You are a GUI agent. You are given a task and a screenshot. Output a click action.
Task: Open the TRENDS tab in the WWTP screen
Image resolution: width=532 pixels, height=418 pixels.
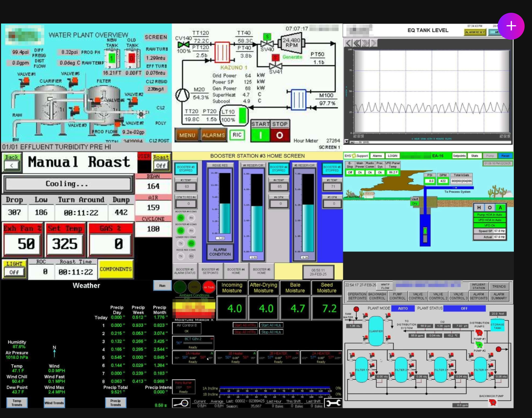click(x=499, y=286)
